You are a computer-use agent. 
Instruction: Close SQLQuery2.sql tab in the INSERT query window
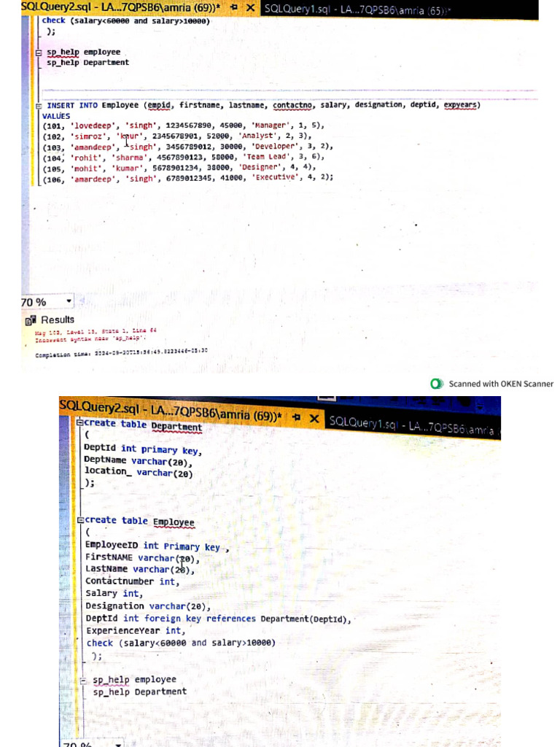(251, 7)
